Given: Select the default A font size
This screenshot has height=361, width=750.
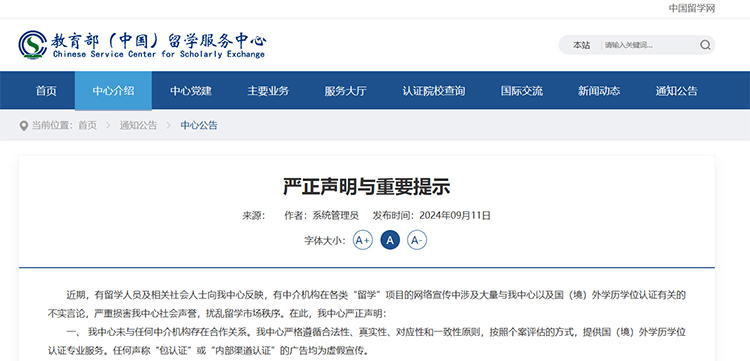Looking at the screenshot, I should pos(390,240).
